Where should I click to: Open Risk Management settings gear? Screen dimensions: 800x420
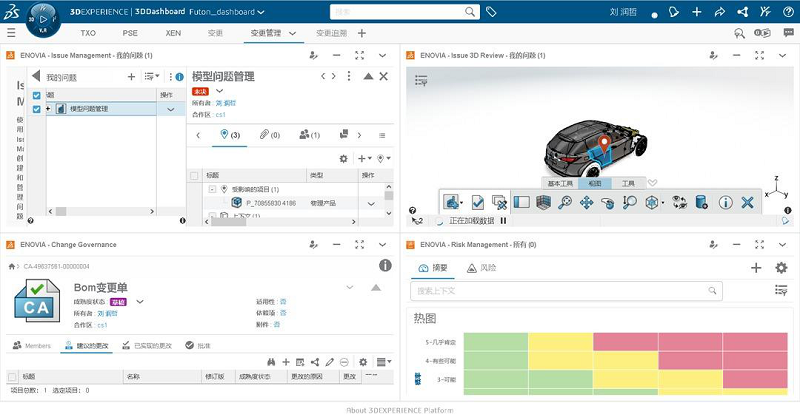click(x=780, y=268)
